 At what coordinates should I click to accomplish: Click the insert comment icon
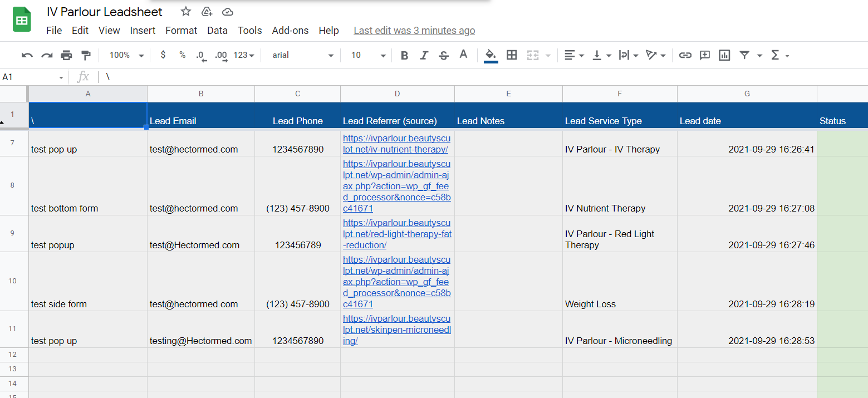[705, 55]
